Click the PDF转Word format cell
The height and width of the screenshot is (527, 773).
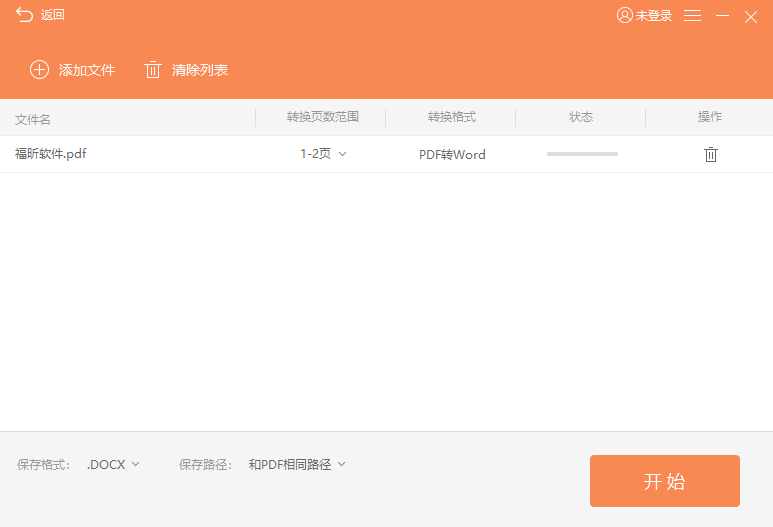tap(452, 155)
